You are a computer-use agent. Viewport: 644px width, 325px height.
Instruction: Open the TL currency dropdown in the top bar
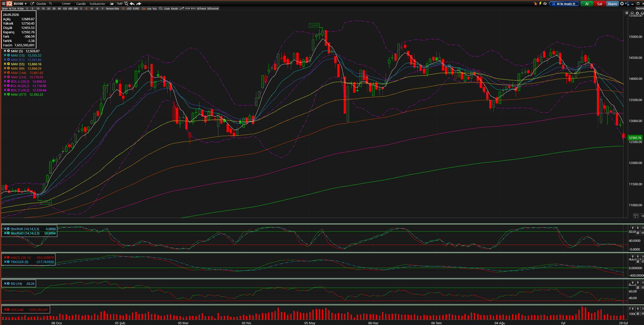pyautogui.click(x=54, y=4)
